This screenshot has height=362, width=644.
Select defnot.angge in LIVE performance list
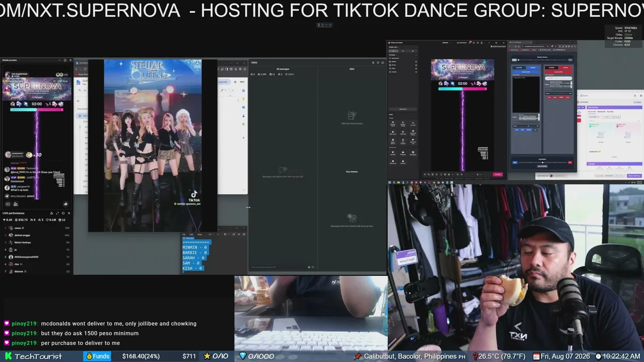coord(37,235)
